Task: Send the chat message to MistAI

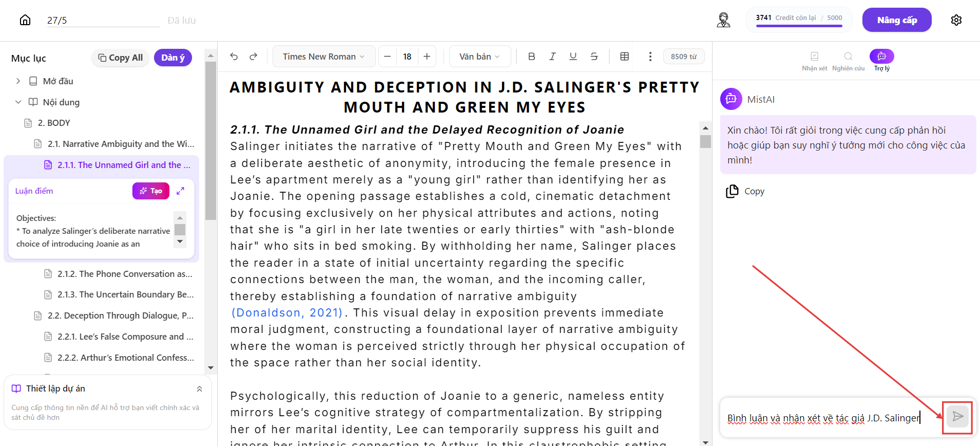Action: tap(957, 417)
